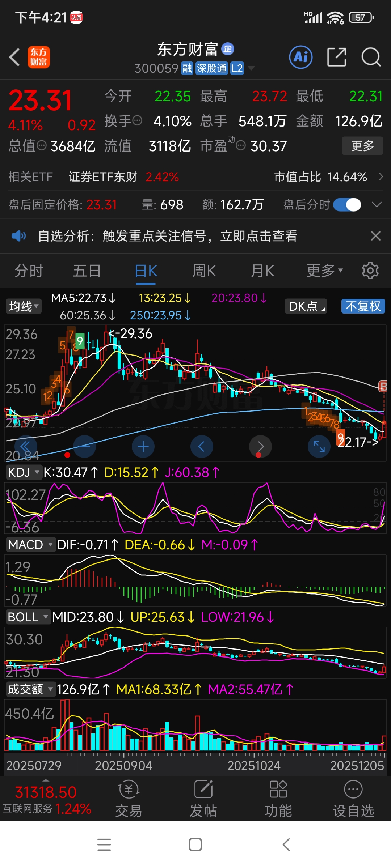Zoom out chart with minus button

click(84, 446)
